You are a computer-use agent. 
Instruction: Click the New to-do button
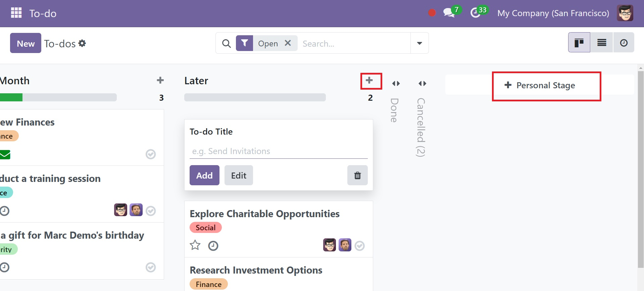coord(26,43)
